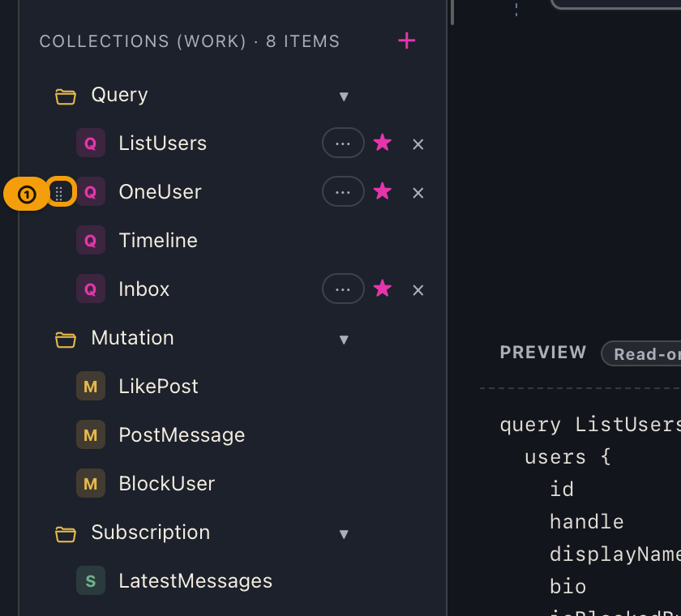Click the 'handle' field in the preview code
Screen dimensions: 681x616
click(587, 521)
